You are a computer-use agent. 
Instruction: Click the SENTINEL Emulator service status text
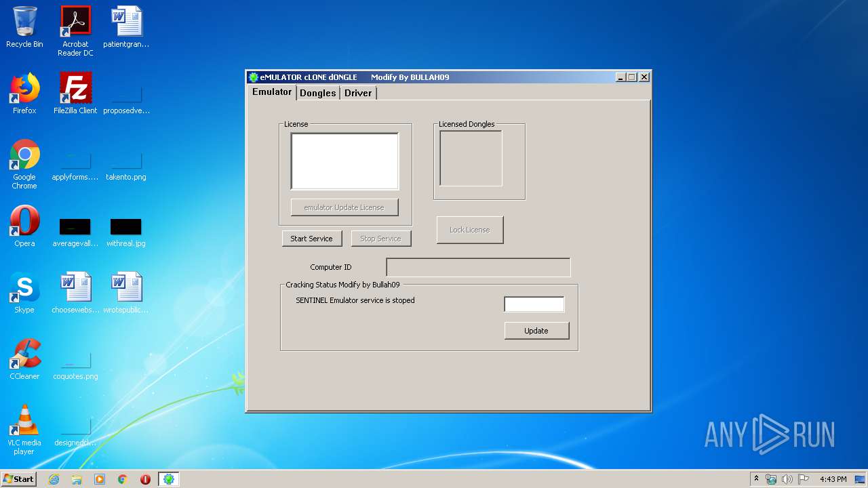355,300
